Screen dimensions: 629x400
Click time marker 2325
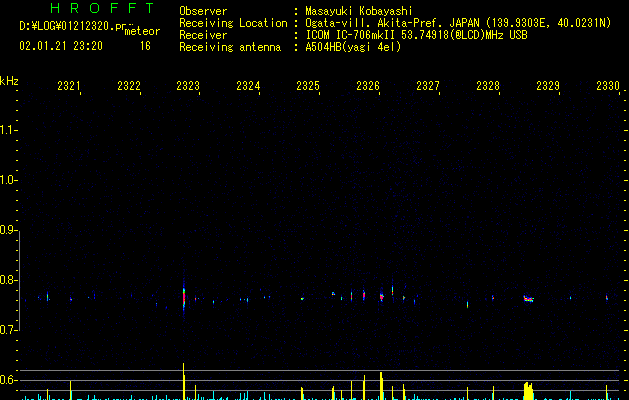point(308,85)
